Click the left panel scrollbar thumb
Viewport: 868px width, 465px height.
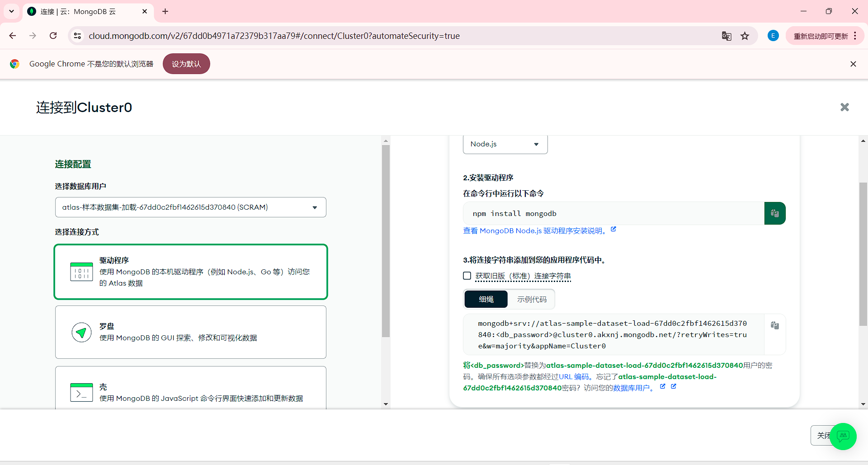pos(386,241)
